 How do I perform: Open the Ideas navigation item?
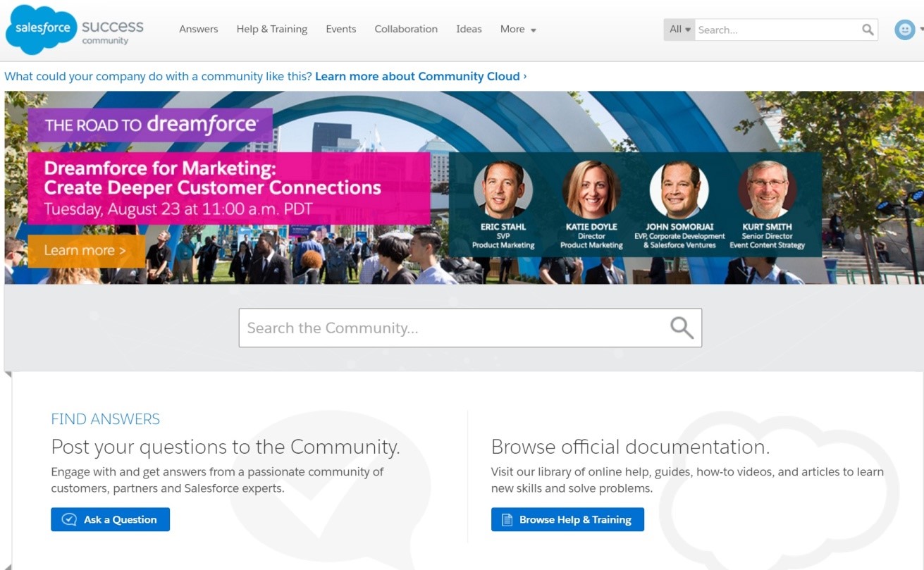click(x=469, y=29)
